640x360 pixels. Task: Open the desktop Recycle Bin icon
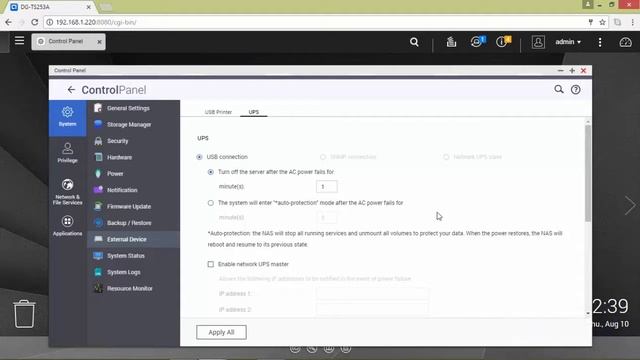point(24,314)
